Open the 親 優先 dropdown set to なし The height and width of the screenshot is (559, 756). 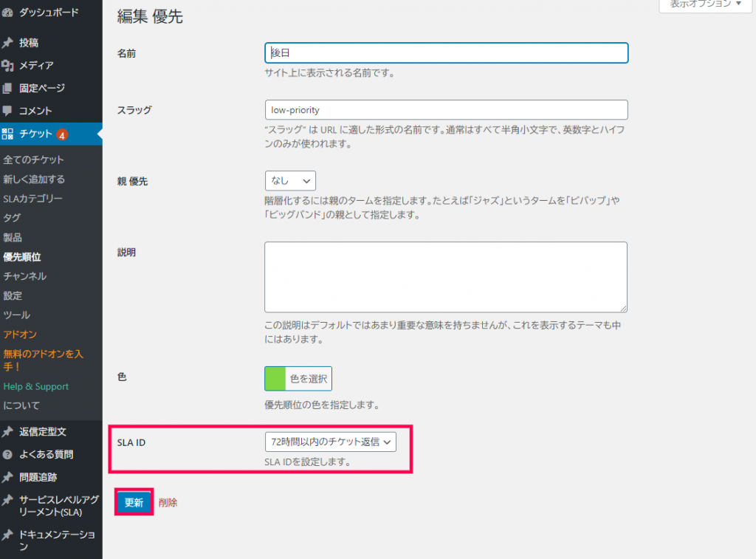[290, 181]
